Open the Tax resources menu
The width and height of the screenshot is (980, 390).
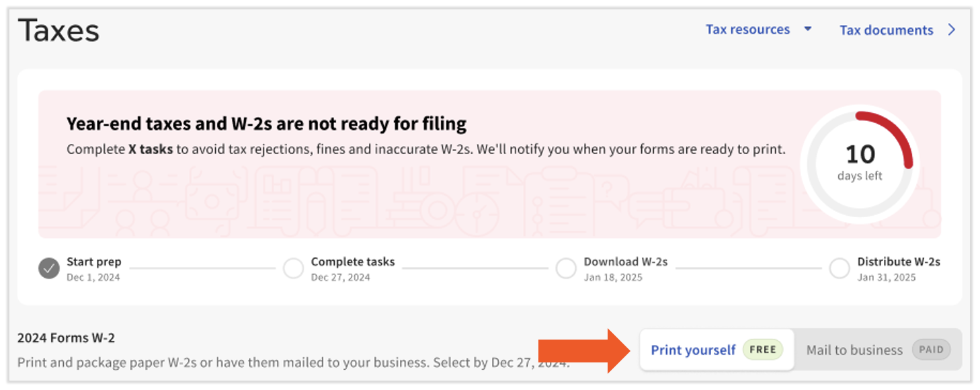click(747, 30)
